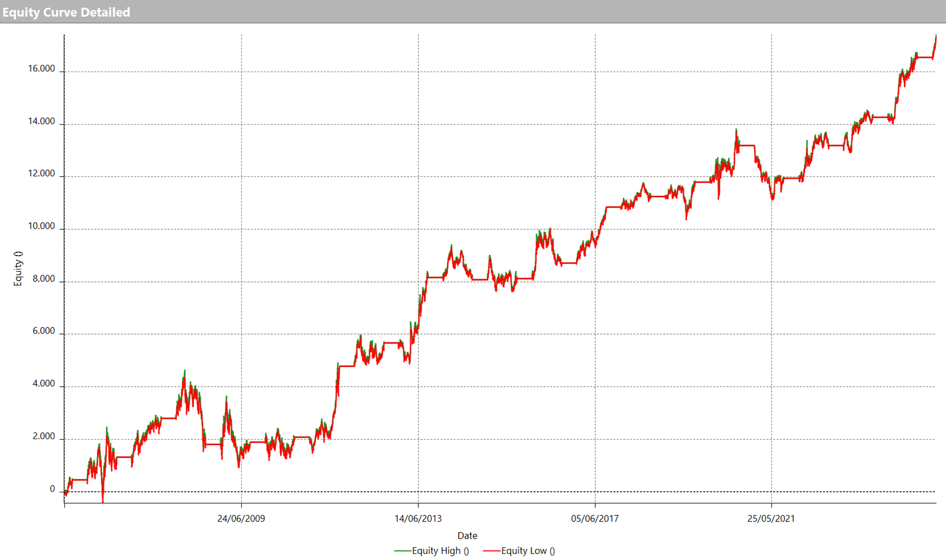Screen dimensions: 946x560
Task: Click the 6.000 y-axis tick label
Action: (x=44, y=331)
